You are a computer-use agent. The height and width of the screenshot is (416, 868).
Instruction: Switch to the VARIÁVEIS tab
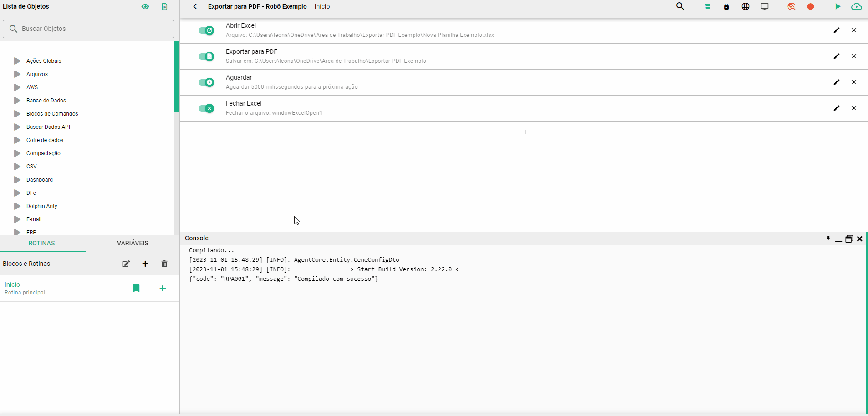(x=133, y=243)
